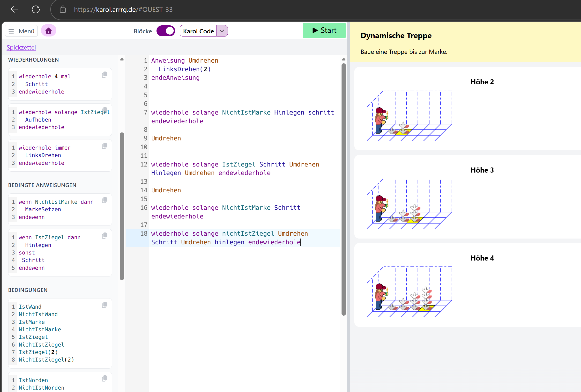This screenshot has height=392, width=581.
Task: Run the program with Start
Action: coord(324,30)
